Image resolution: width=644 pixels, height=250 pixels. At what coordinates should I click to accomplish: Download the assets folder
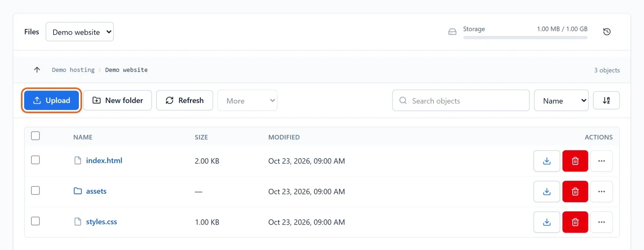click(x=547, y=192)
